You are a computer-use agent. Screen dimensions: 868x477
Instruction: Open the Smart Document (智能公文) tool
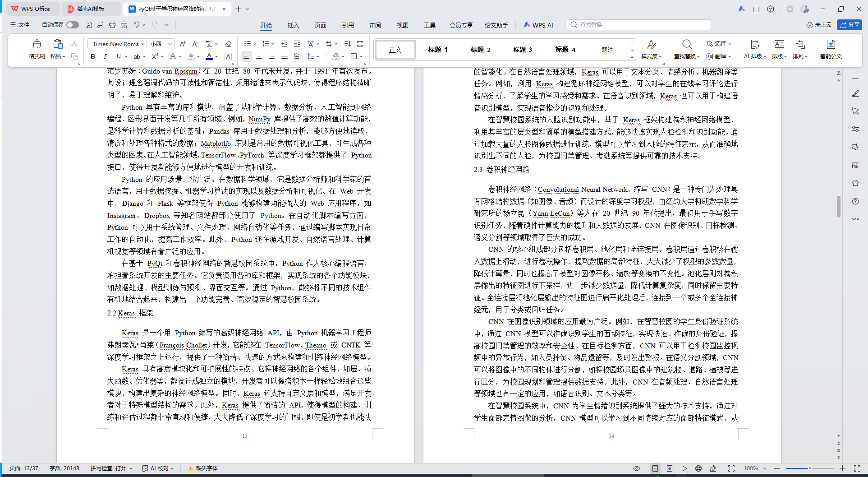(831, 49)
